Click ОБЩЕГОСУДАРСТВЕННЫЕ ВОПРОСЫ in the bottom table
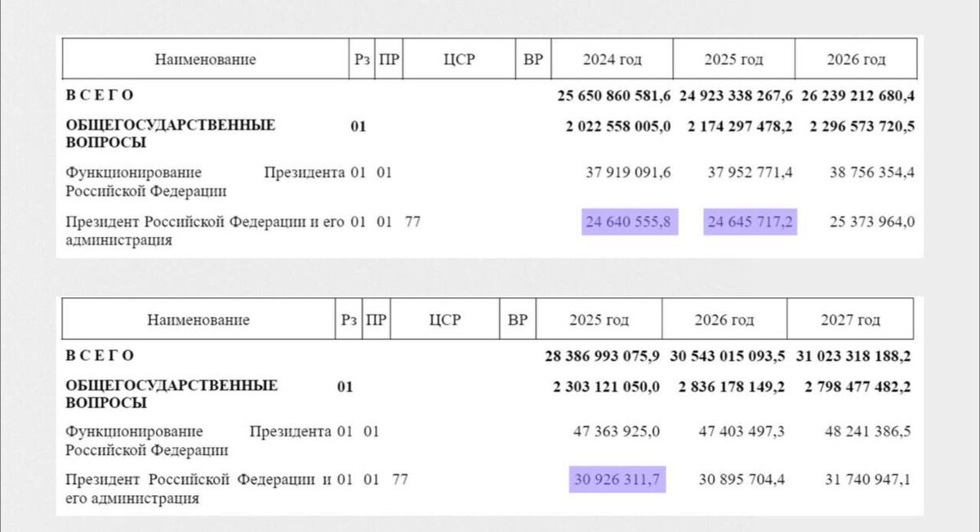Viewport: 980px width, 532px height. [171, 394]
